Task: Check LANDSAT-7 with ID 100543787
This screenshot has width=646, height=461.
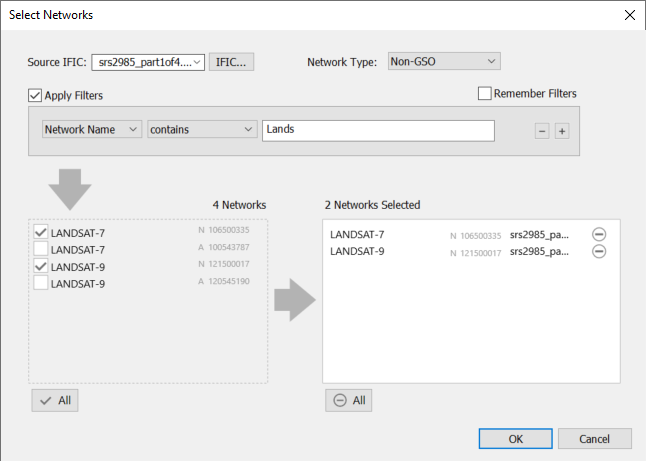Action: point(41,248)
